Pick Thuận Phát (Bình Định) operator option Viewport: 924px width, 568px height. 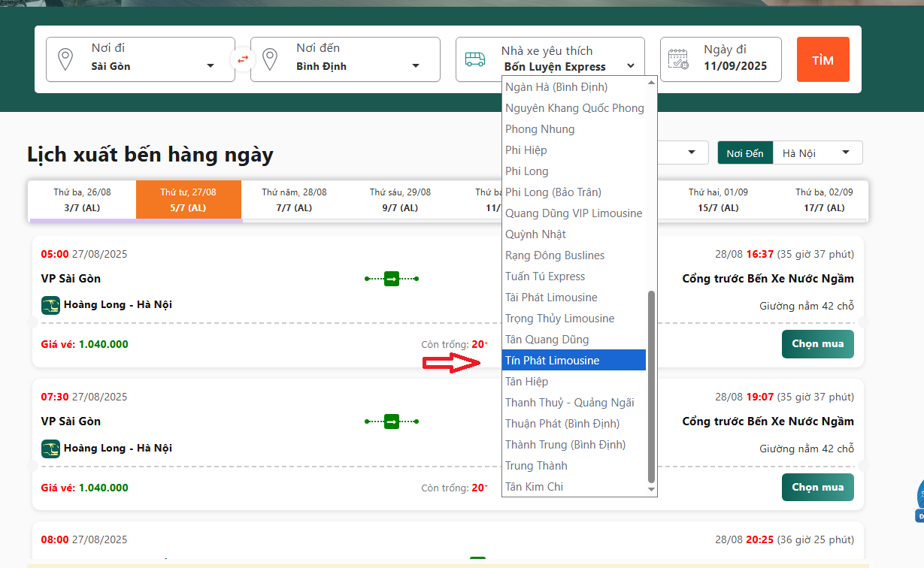click(562, 424)
